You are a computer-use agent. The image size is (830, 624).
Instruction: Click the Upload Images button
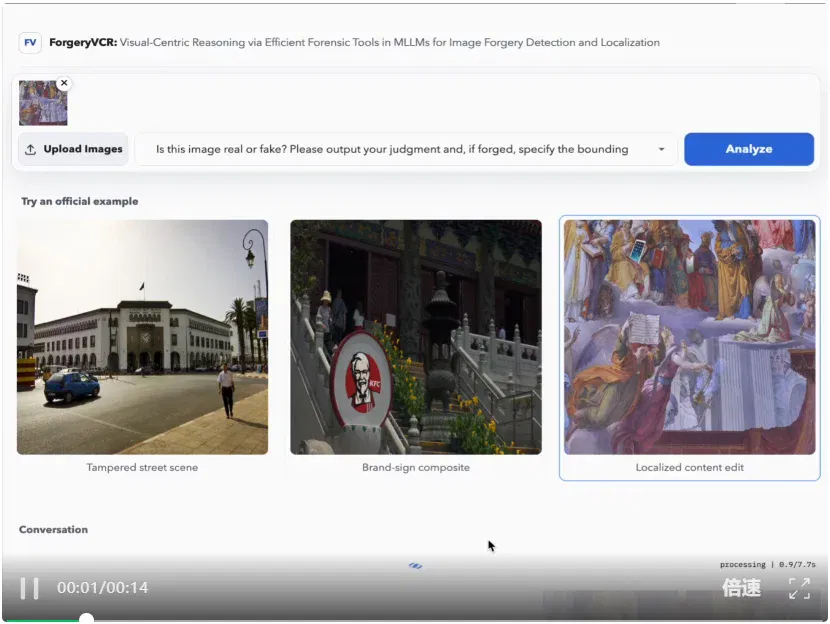click(74, 149)
